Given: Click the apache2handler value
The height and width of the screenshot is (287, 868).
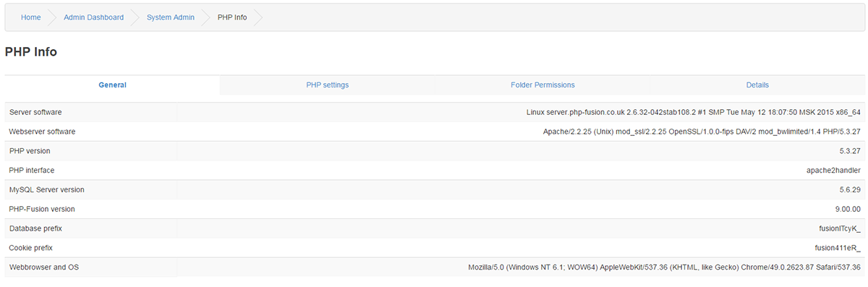Looking at the screenshot, I should (833, 171).
